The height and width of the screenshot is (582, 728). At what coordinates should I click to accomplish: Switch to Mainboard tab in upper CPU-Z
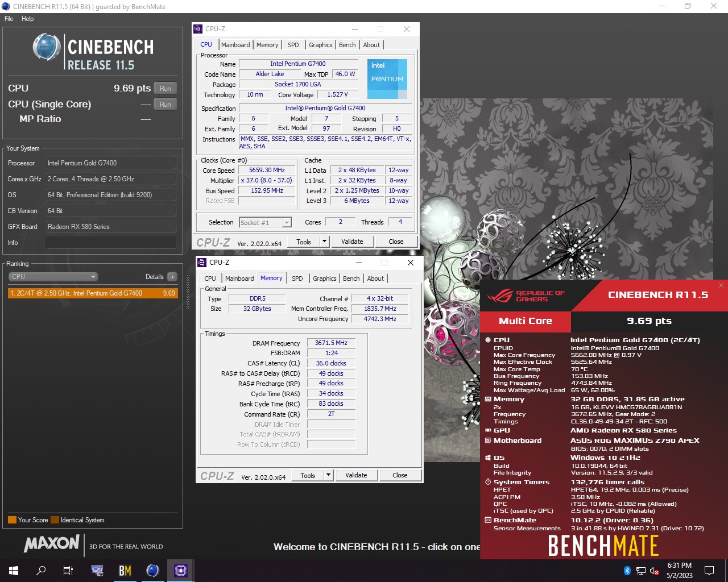point(235,45)
